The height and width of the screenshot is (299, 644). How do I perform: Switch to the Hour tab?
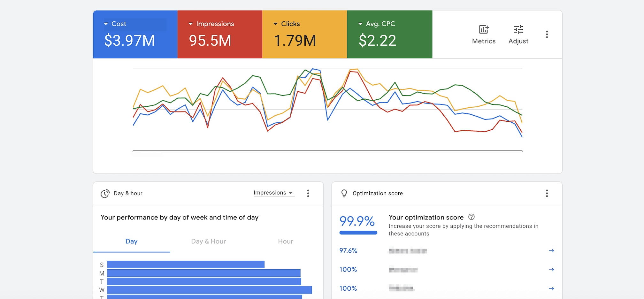[x=285, y=241]
